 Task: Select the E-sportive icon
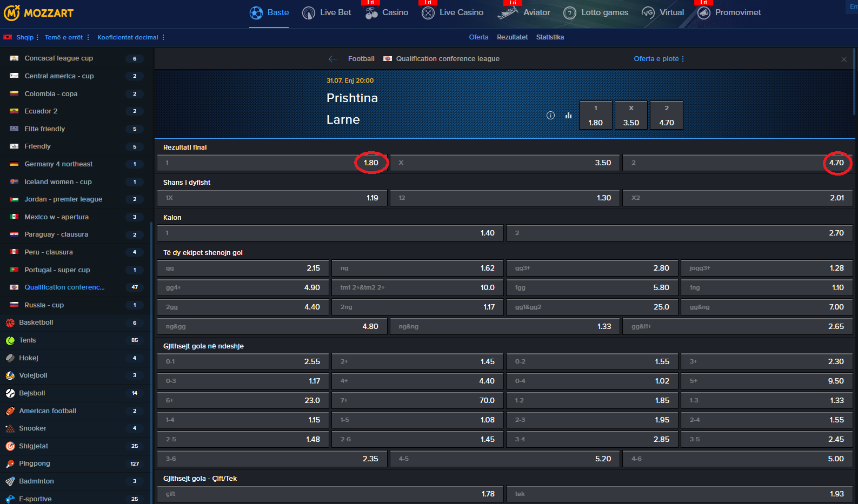coord(10,499)
